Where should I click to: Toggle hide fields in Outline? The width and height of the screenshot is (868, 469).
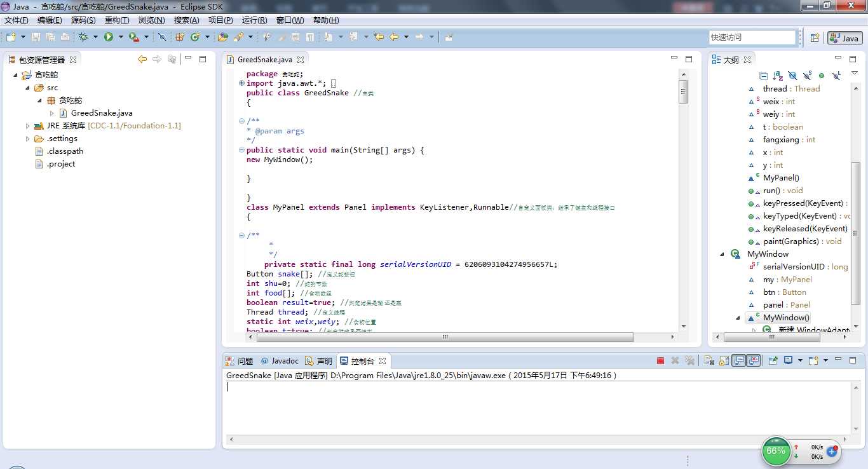point(792,76)
